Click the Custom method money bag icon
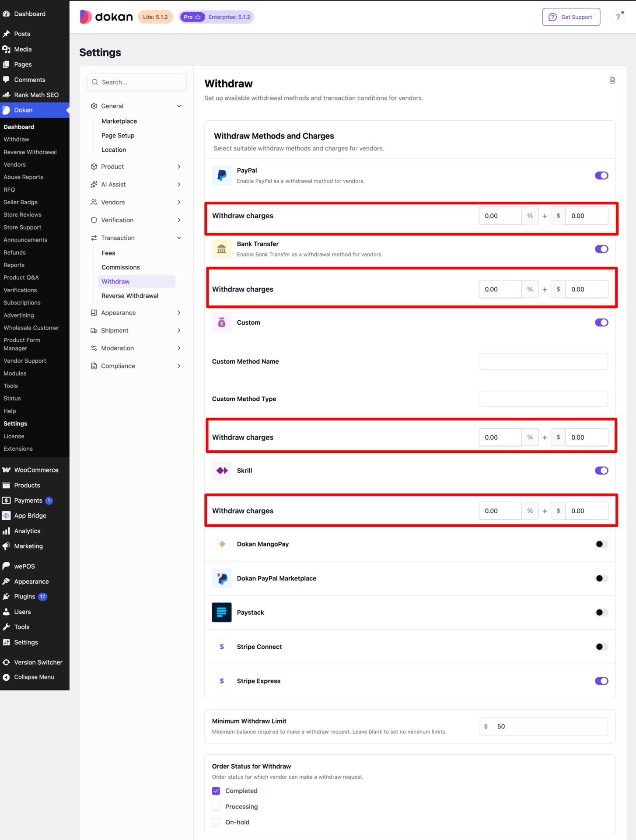Viewport: 636px width, 840px height. [x=222, y=322]
